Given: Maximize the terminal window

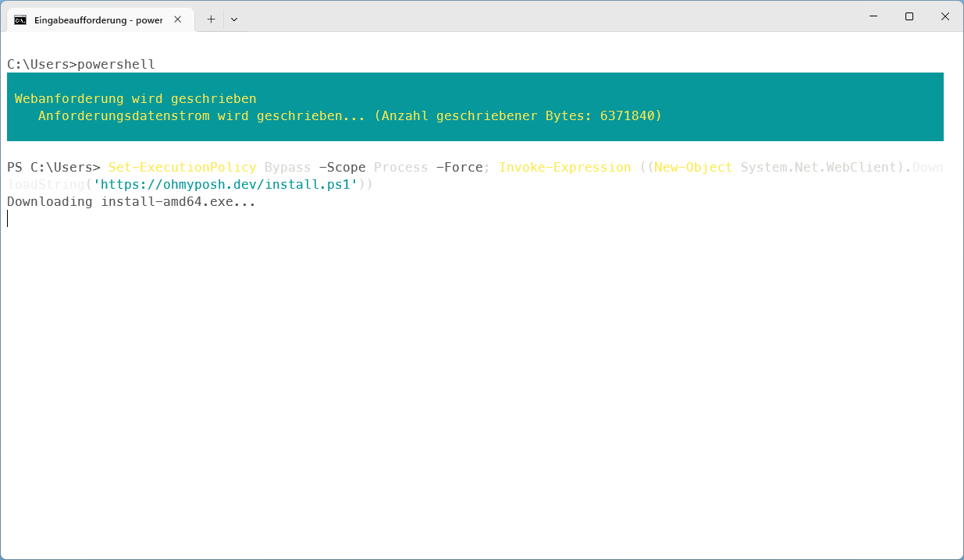Looking at the screenshot, I should 909,16.
